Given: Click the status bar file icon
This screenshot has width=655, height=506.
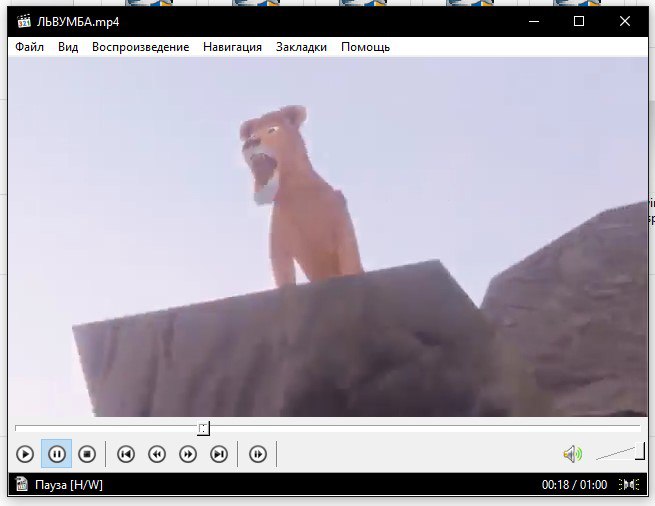Looking at the screenshot, I should click(22, 484).
